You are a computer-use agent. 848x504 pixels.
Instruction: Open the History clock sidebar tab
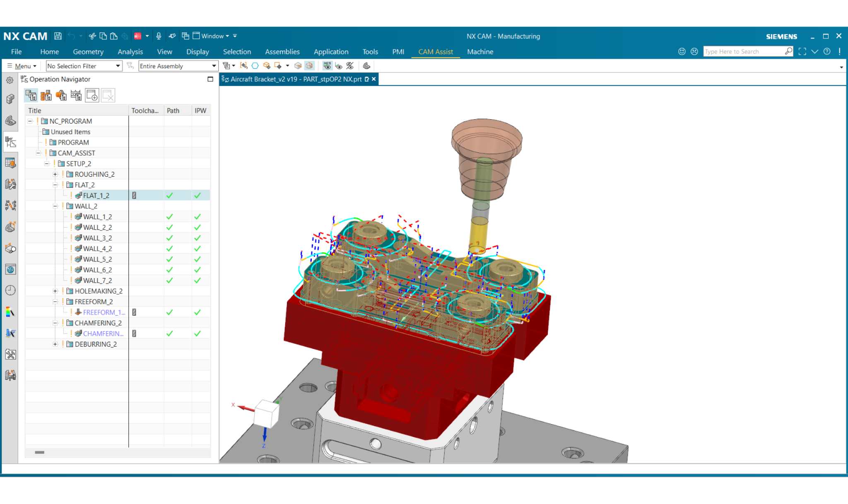[x=10, y=290]
